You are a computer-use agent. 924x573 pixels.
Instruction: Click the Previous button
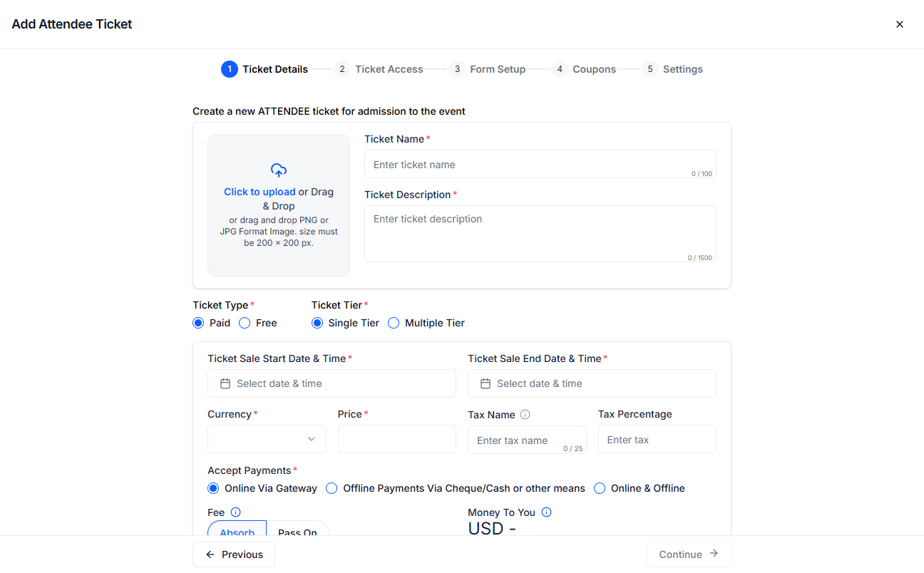[x=234, y=554]
